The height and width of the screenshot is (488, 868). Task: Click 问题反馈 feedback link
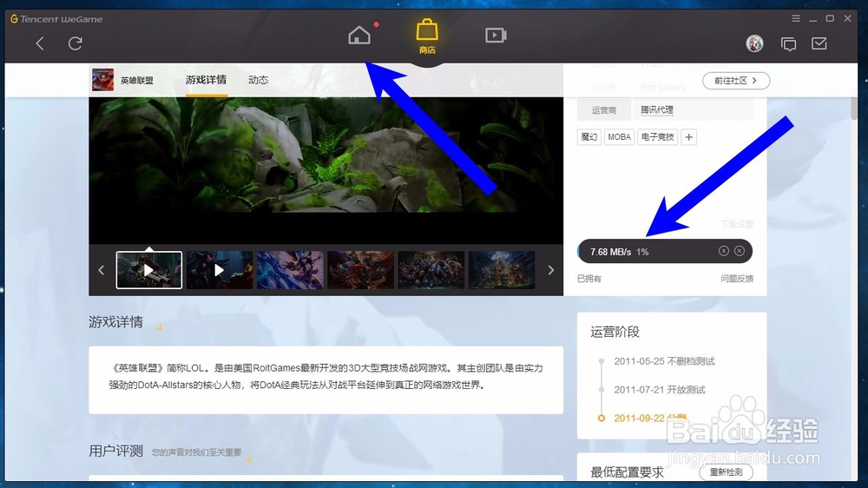pyautogui.click(x=737, y=279)
